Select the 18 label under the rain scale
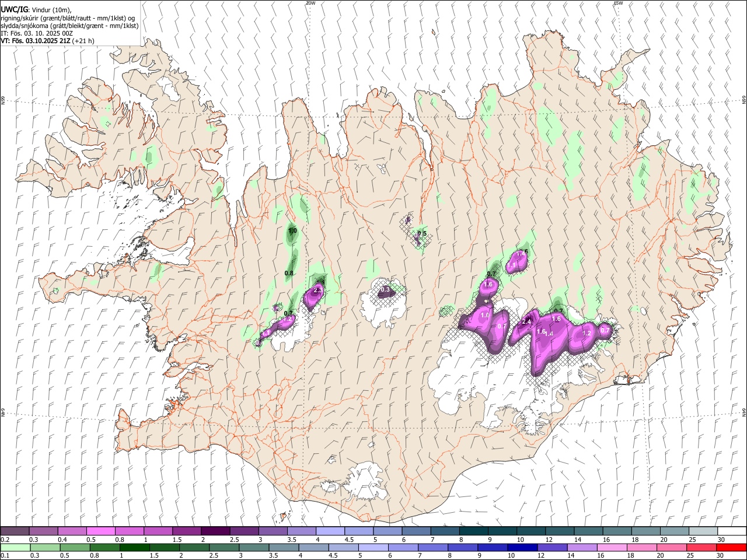The image size is (747, 560). [631, 556]
